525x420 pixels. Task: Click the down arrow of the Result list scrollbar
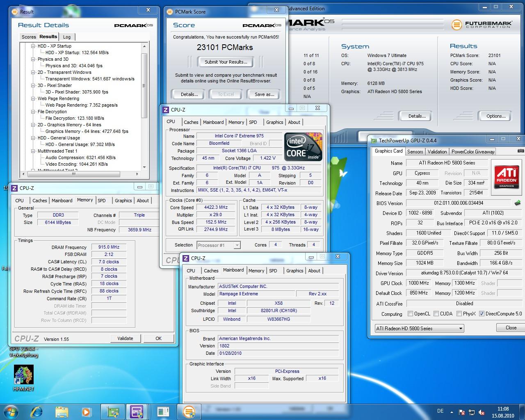pos(144,167)
